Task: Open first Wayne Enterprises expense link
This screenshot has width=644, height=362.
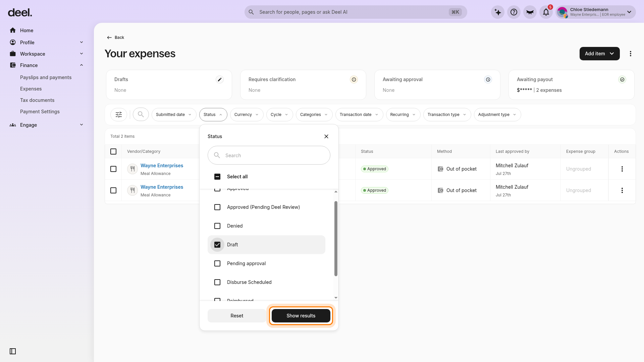Action: (162, 166)
